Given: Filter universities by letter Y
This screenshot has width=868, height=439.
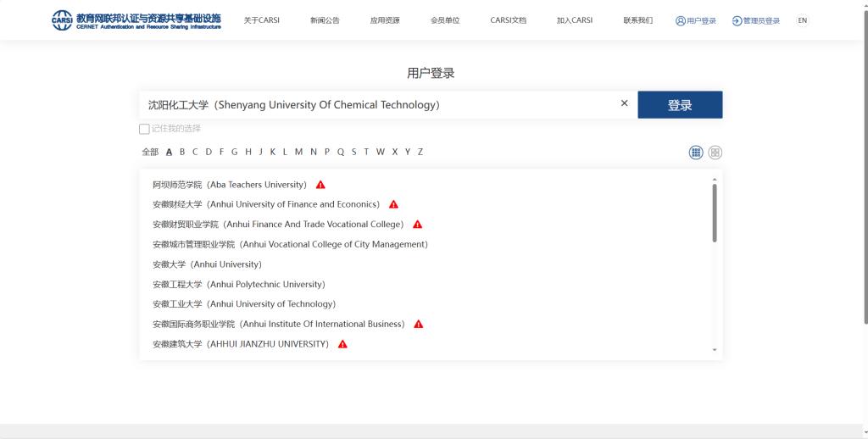Looking at the screenshot, I should click(408, 152).
